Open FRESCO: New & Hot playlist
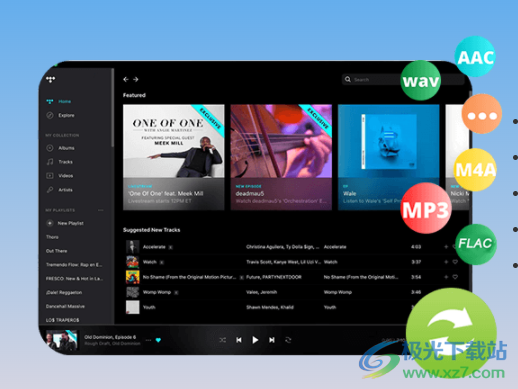This screenshot has height=389, width=518. pos(74,279)
